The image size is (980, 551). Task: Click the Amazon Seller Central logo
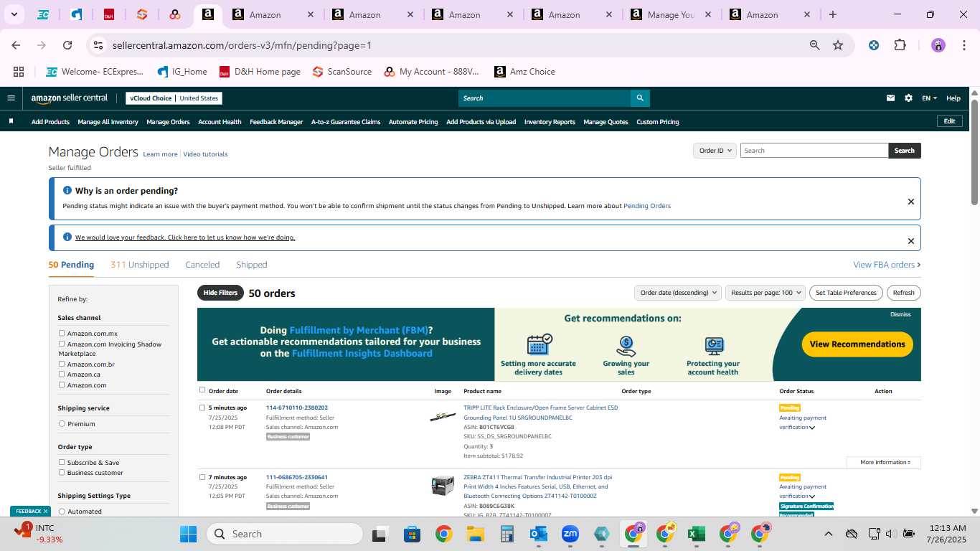pyautogui.click(x=69, y=98)
